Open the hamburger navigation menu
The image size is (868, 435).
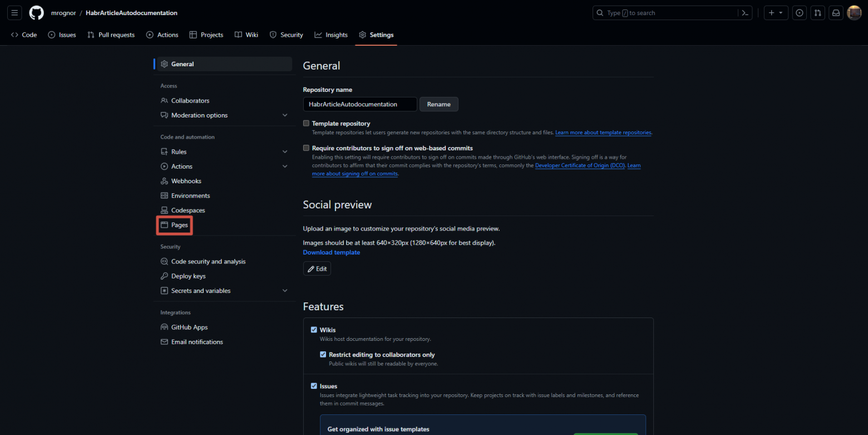point(14,13)
